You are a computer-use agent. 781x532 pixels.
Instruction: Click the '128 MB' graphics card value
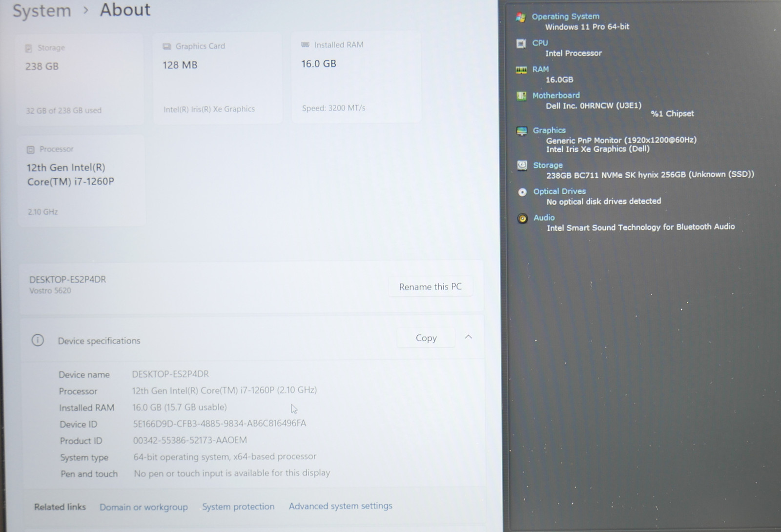tap(180, 65)
